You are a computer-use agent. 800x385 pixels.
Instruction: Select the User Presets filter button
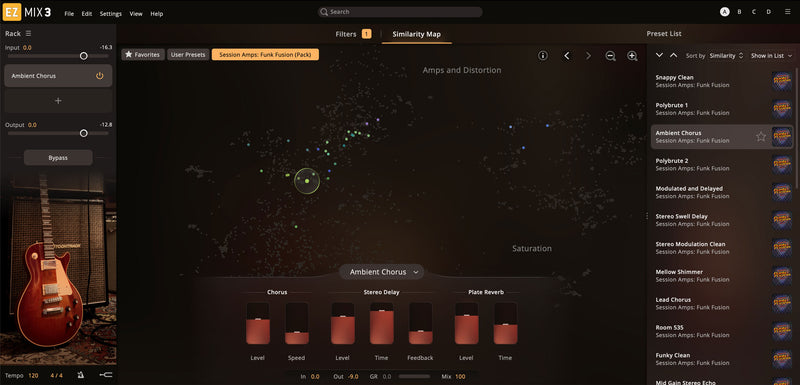188,55
